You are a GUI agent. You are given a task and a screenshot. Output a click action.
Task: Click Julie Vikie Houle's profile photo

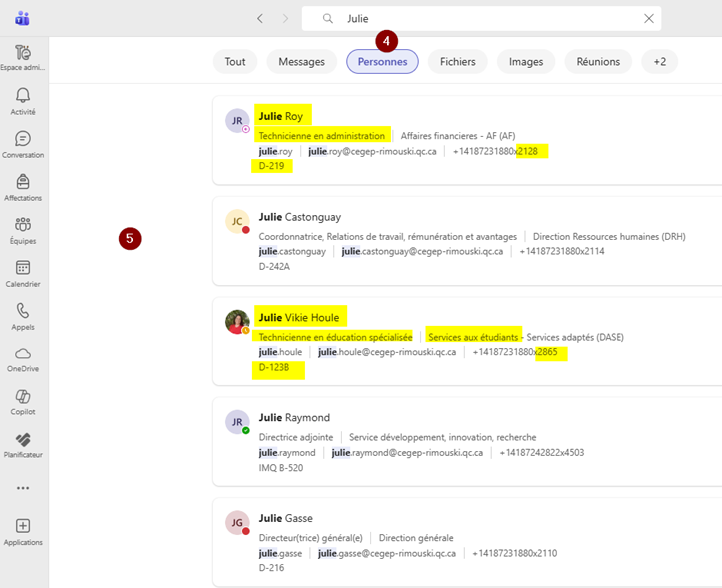tap(237, 321)
